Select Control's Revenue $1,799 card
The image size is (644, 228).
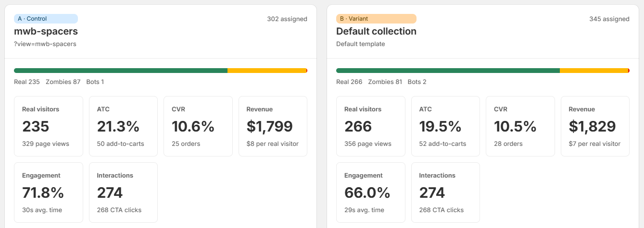tap(273, 126)
